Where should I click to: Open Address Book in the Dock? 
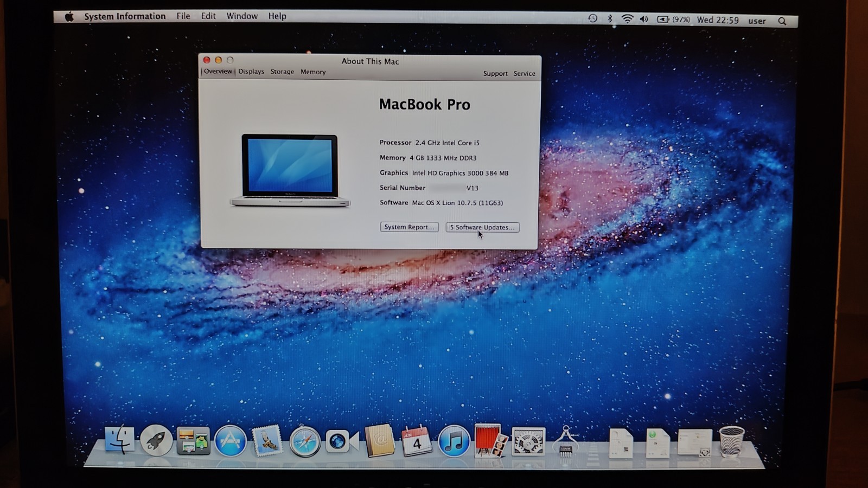[x=379, y=440]
